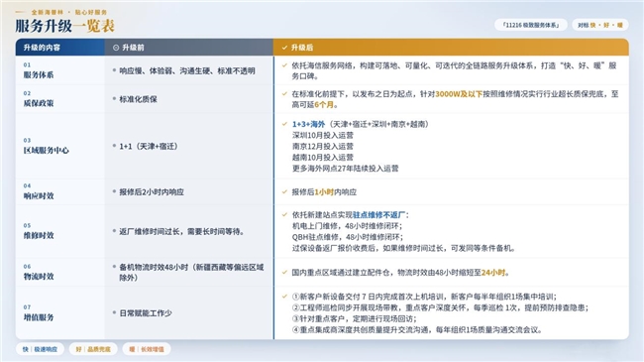Click the text 响应慢、体验弱、沟通生硬、标准不透明
The width and height of the screenshot is (644, 362).
pyautogui.click(x=187, y=71)
